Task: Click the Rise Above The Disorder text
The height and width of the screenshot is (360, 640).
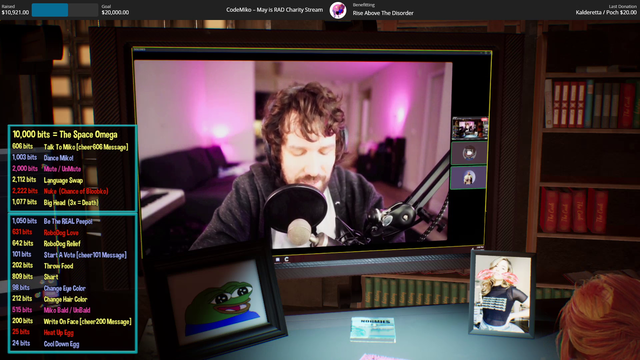Action: tap(383, 13)
